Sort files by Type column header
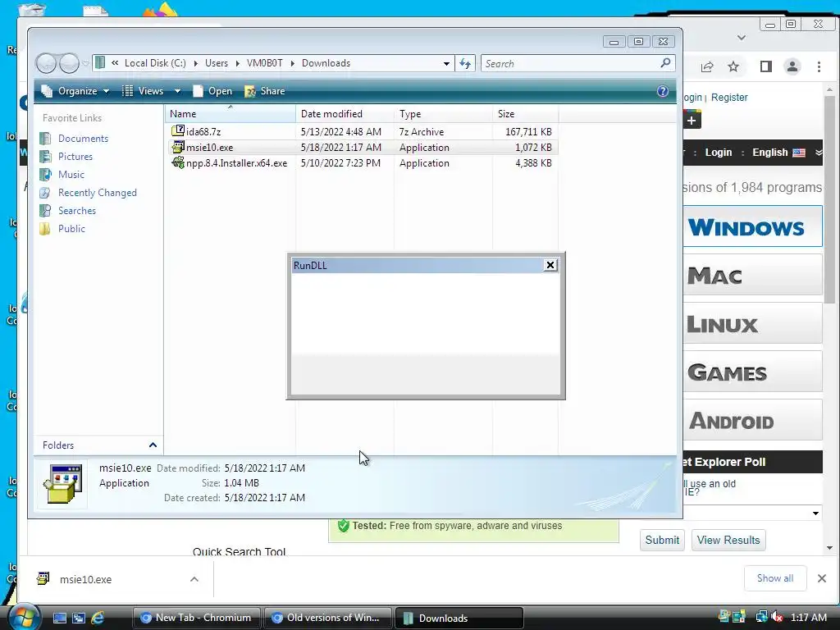The width and height of the screenshot is (840, 630). click(443, 113)
